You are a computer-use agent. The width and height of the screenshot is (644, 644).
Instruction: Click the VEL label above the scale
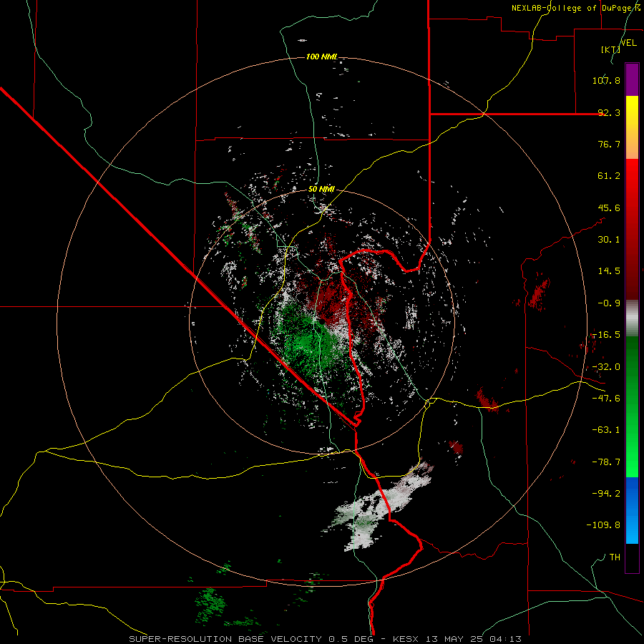pyautogui.click(x=628, y=43)
